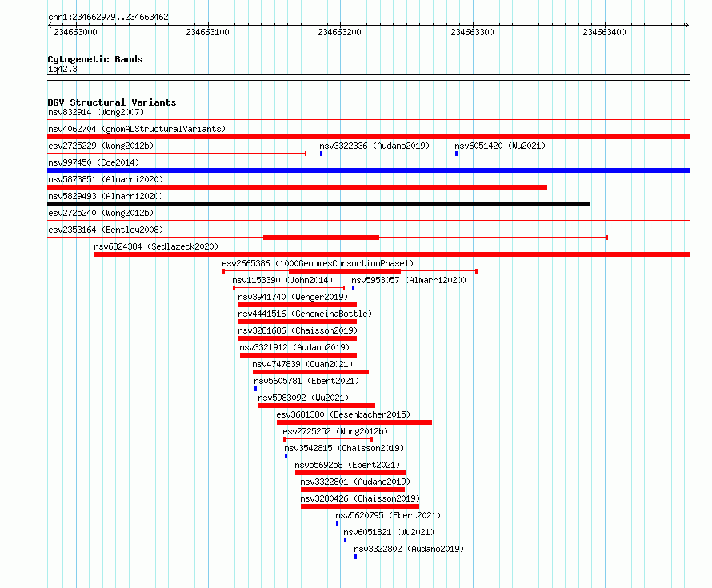The height and width of the screenshot is (588, 712).
Task: Click blue marker under nsv5620795
Action: (337, 523)
